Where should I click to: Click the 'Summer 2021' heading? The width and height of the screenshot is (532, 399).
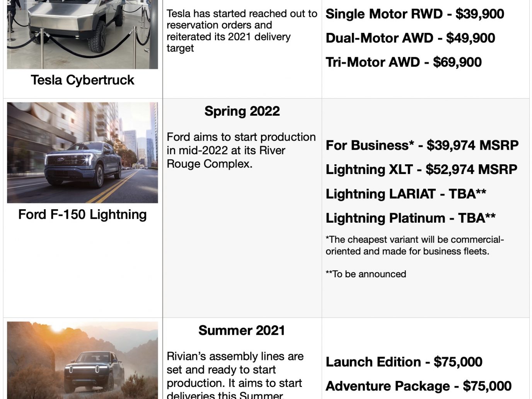242,331
